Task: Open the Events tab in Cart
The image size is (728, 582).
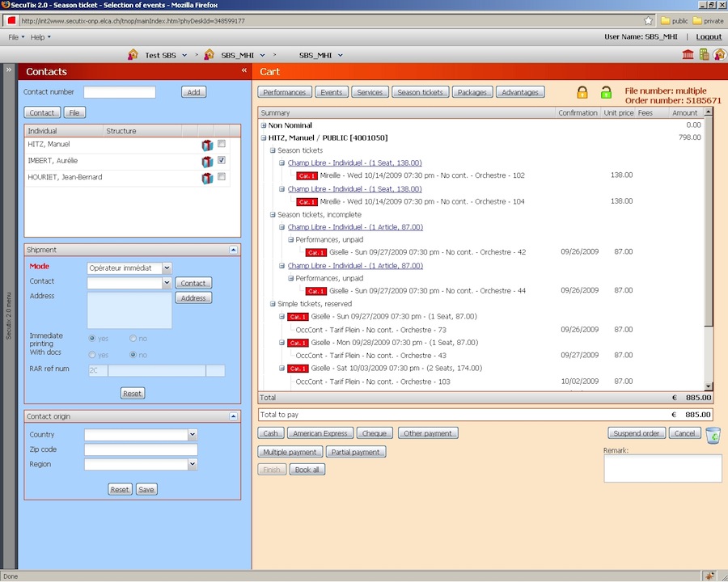Action: point(331,92)
